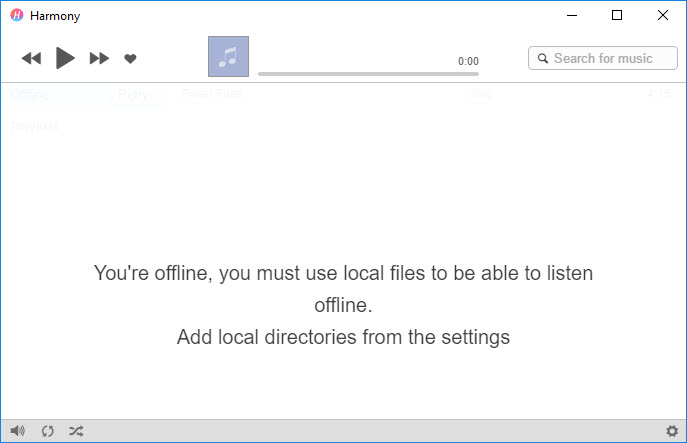Skip to next track with fast-forward icon
Viewport: 687px width, 443px height.
99,58
